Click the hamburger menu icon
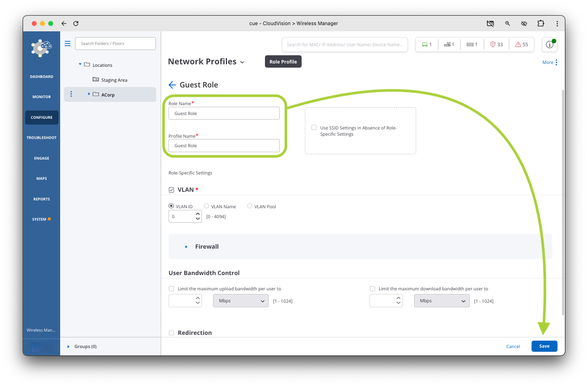The height and width of the screenshot is (386, 588). [68, 43]
